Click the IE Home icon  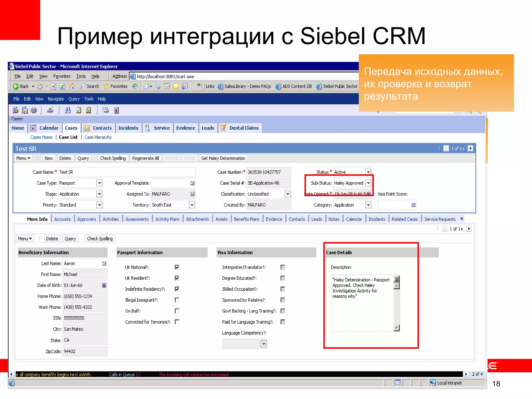[x=72, y=86]
